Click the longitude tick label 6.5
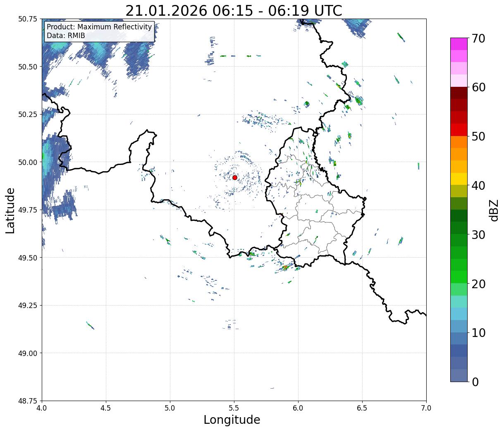The image size is (504, 430). (x=362, y=408)
